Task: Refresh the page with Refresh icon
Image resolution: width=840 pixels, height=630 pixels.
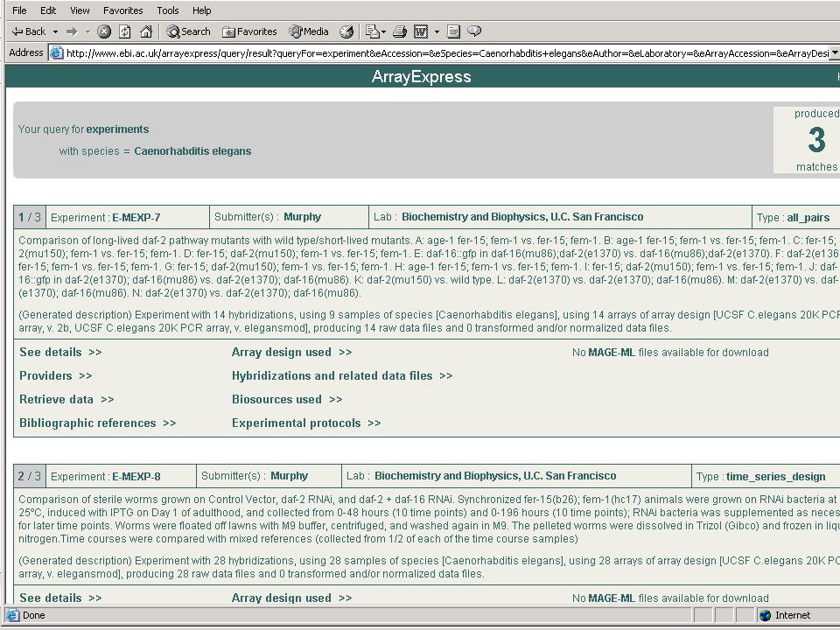Action: coord(125,31)
